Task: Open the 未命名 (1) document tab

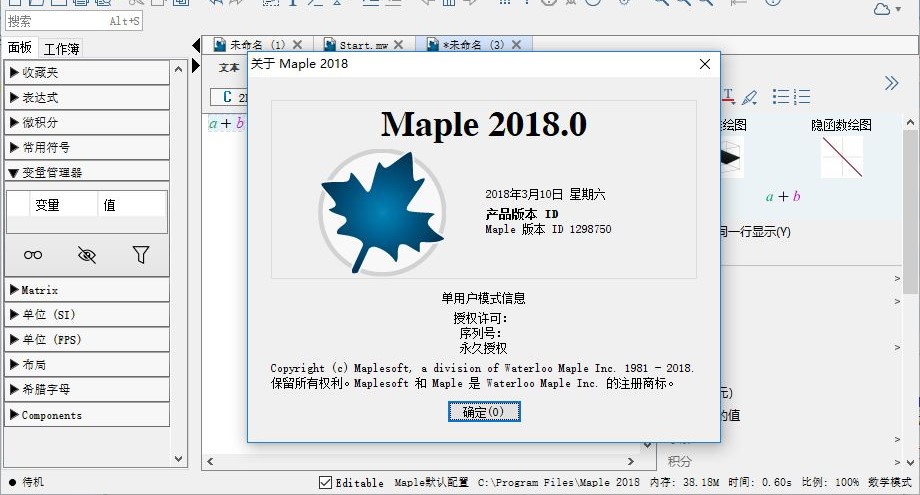Action: (258, 45)
